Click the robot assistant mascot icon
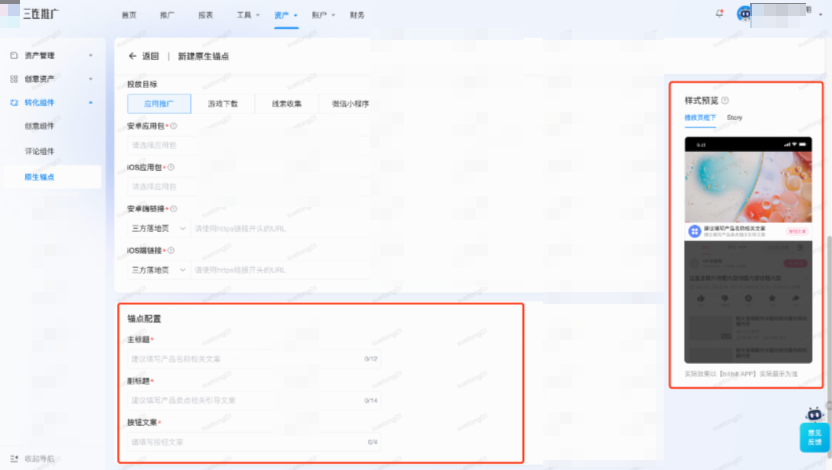The image size is (832, 470). [814, 414]
